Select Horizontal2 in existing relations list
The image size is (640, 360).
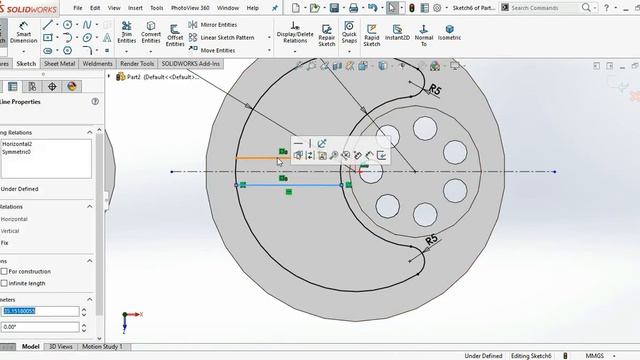tap(17, 144)
